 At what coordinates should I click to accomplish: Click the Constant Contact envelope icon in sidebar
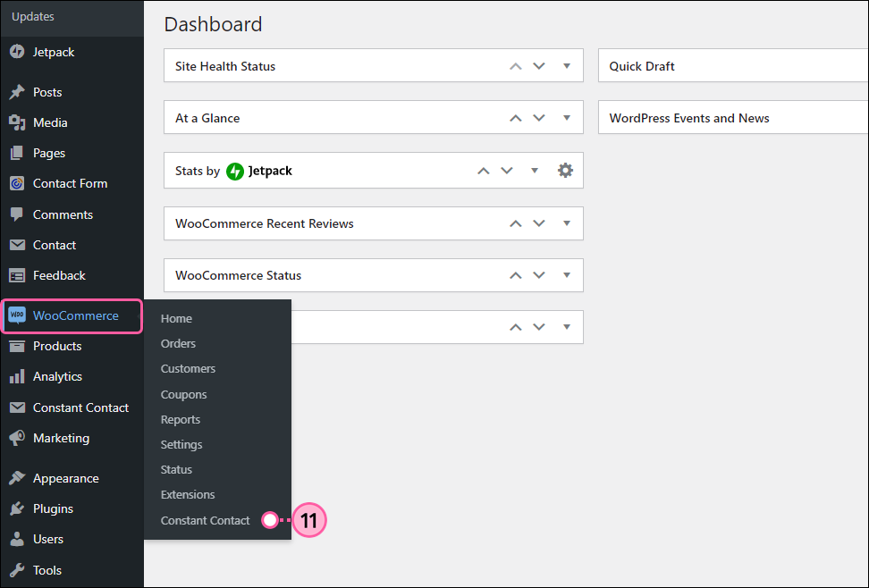(17, 407)
